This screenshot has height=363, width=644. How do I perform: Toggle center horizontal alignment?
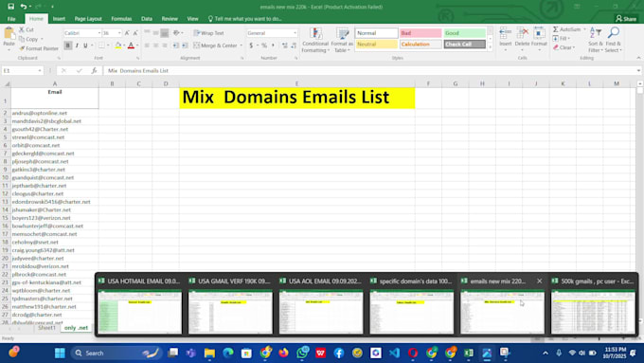tap(155, 45)
